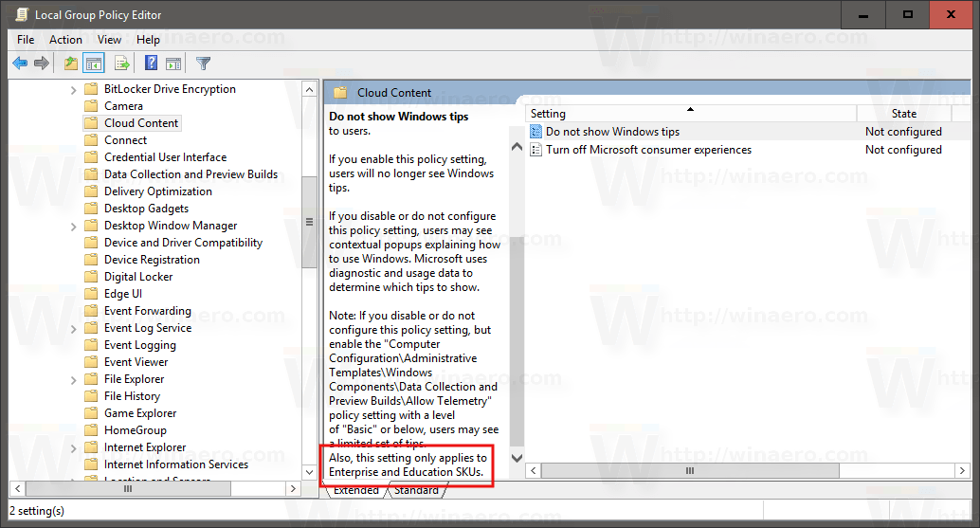Viewport: 980px width, 528px height.
Task: Expand the Event Log Service node
Action: [73, 329]
